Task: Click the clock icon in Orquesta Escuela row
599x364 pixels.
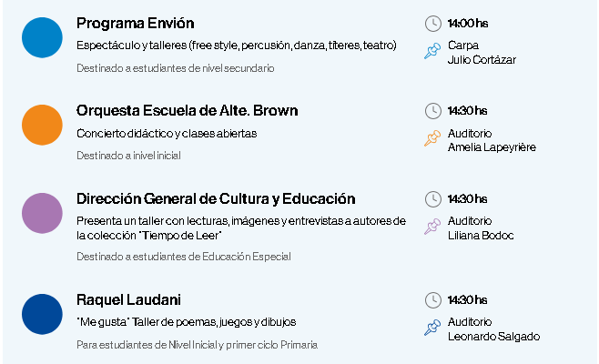Action: pos(432,111)
